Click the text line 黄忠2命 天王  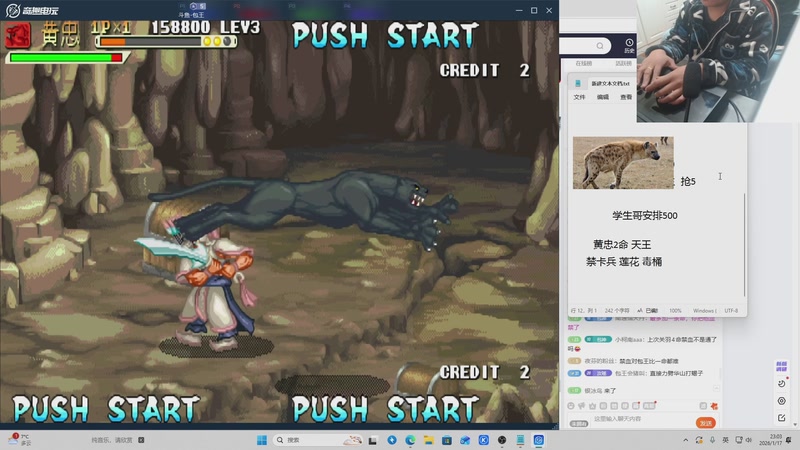point(622,244)
